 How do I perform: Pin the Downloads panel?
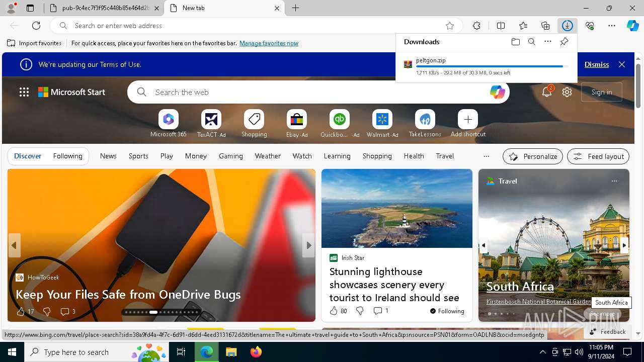[x=564, y=42]
